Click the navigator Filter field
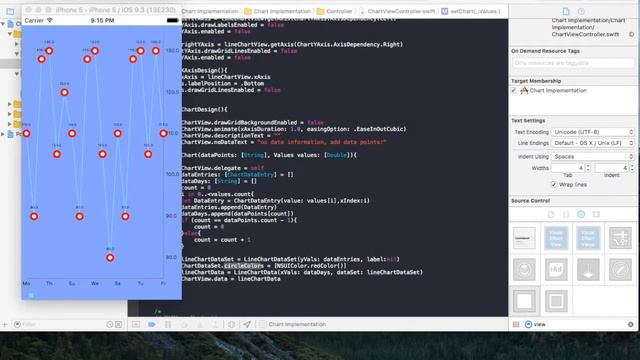Image resolution: width=640 pixels, height=360 pixels. (x=59, y=324)
